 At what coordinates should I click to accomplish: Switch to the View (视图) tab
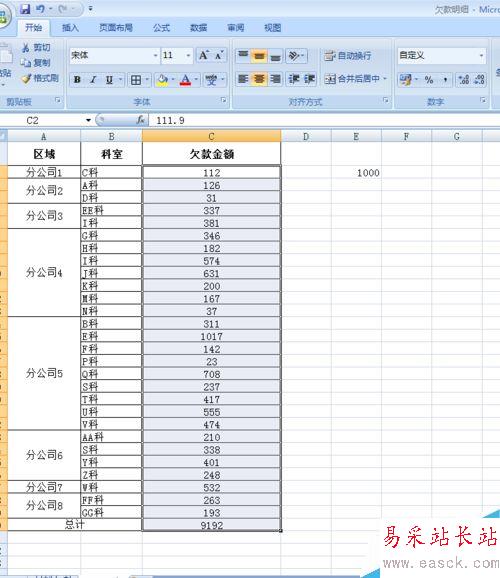(272, 28)
